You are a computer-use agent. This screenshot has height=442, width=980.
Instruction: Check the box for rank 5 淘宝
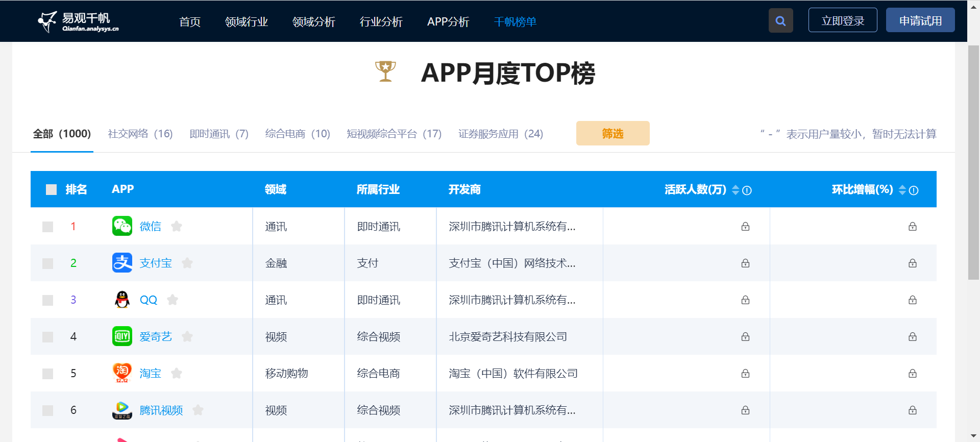pyautogui.click(x=47, y=374)
